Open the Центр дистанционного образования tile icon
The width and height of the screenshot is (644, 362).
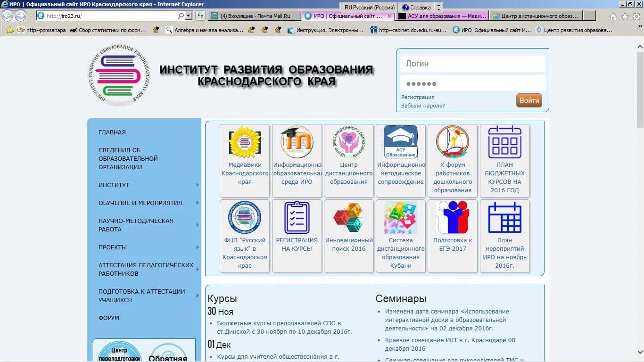348,142
